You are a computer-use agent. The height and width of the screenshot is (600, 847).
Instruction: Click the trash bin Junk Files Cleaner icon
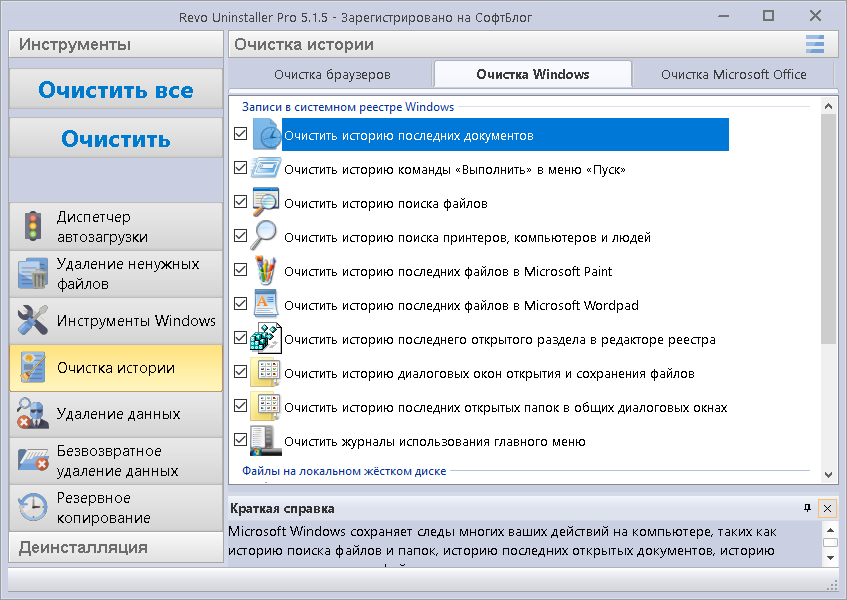coord(33,273)
